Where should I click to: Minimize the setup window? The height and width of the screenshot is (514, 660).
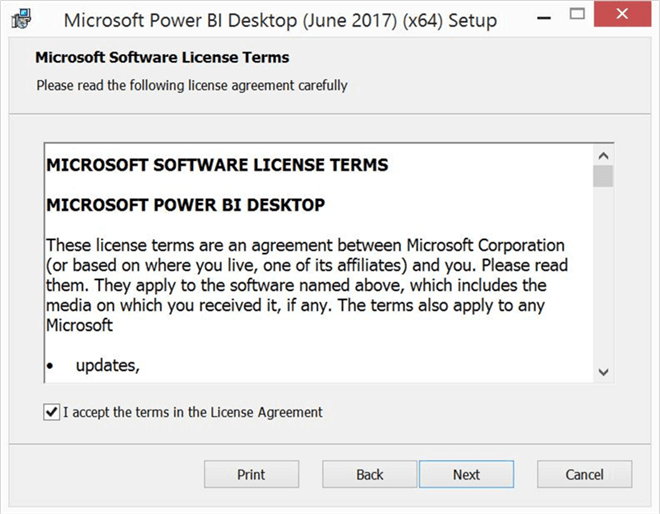544,18
